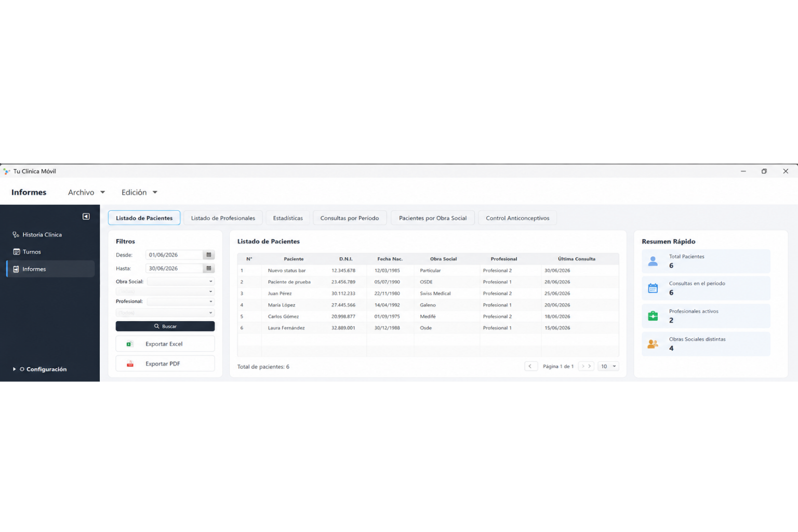Open the disabled dropdown under Obra Social

165,291
